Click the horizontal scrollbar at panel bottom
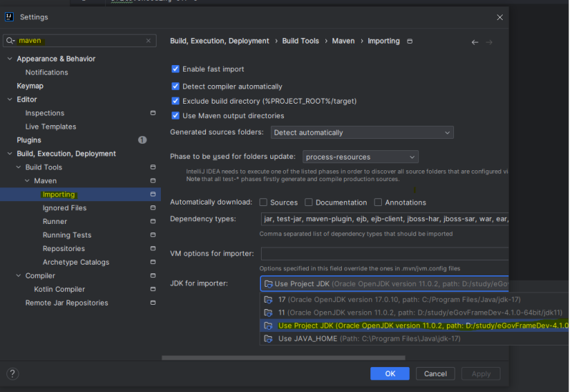The width and height of the screenshot is (572, 392). tap(283, 358)
